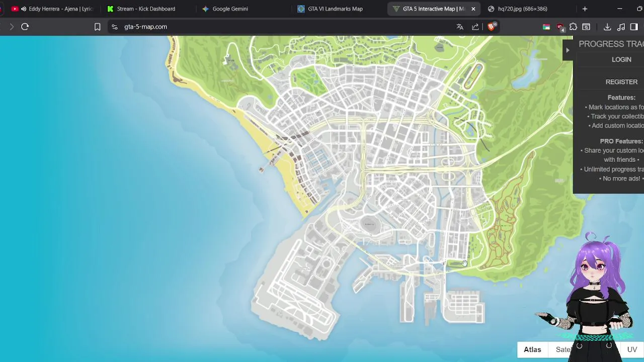
Task: Reload the gta-5-map.com page
Action: pyautogui.click(x=25, y=27)
